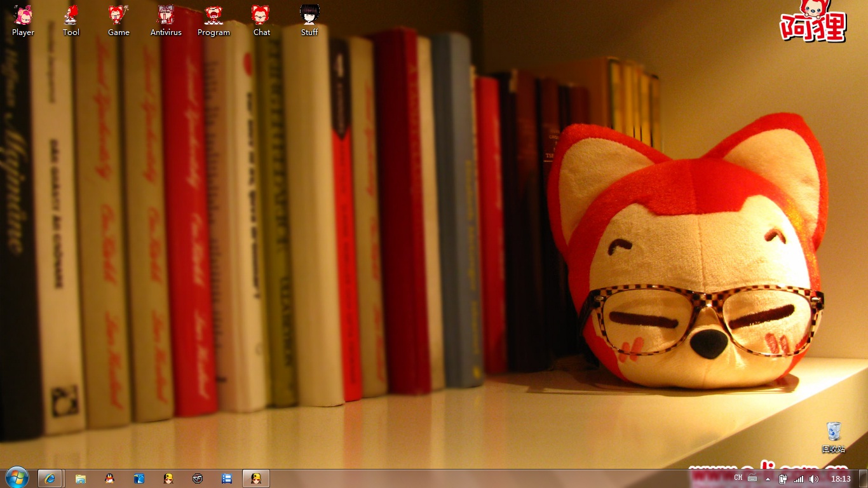Select the Antivirus desktop icon
Viewport: 868px width, 488px height.
point(166,20)
